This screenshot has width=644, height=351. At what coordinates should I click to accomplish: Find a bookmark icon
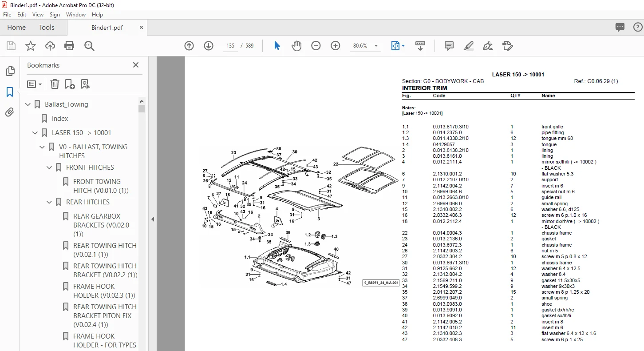(x=85, y=84)
